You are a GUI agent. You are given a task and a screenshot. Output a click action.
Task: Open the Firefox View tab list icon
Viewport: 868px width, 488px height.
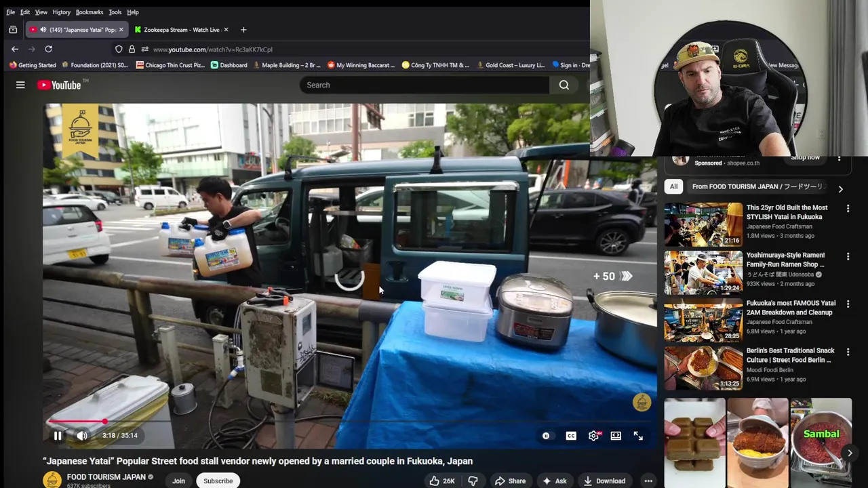click(x=12, y=30)
